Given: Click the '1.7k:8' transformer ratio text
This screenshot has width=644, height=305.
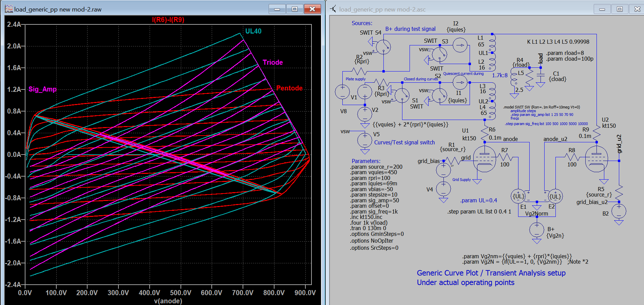Looking at the screenshot, I should point(500,75).
